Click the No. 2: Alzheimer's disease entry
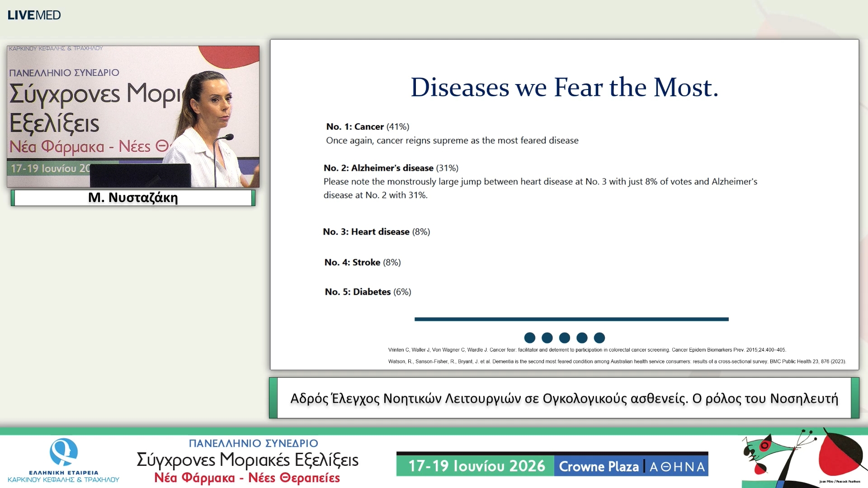 391,168
